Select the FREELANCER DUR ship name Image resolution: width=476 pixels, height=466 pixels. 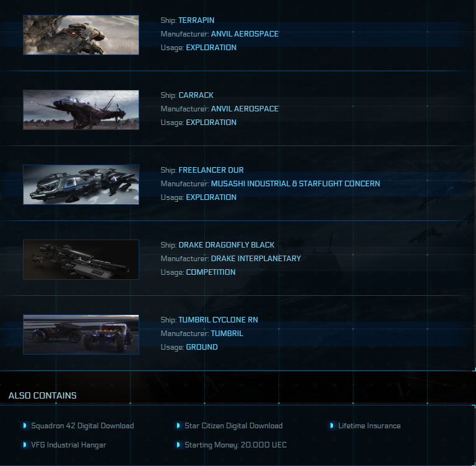tap(211, 170)
